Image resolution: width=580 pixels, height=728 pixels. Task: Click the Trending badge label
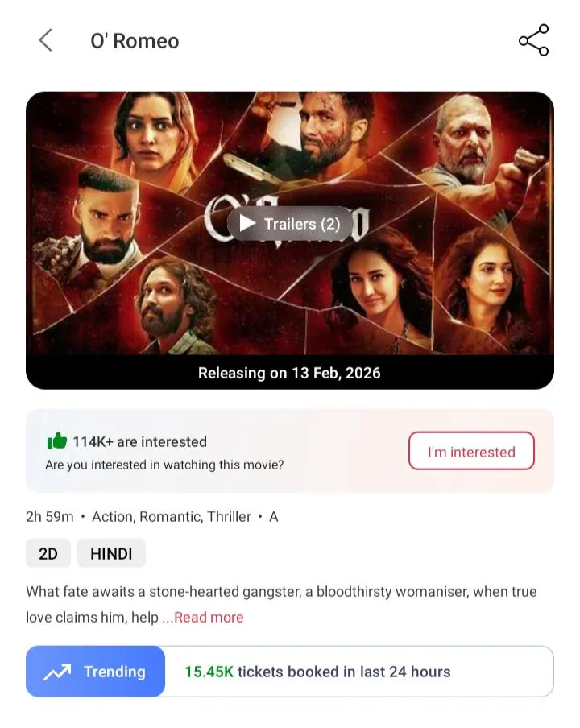point(114,672)
